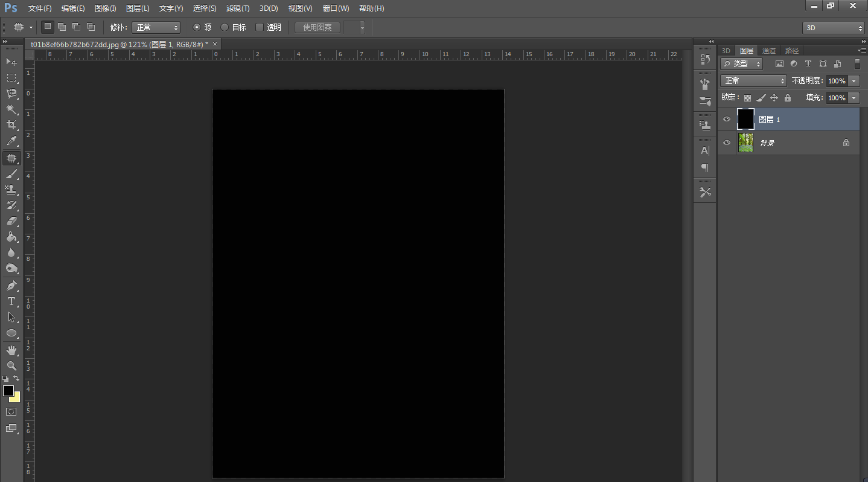Hide the 图层 1 layer
The width and height of the screenshot is (868, 482).
727,119
